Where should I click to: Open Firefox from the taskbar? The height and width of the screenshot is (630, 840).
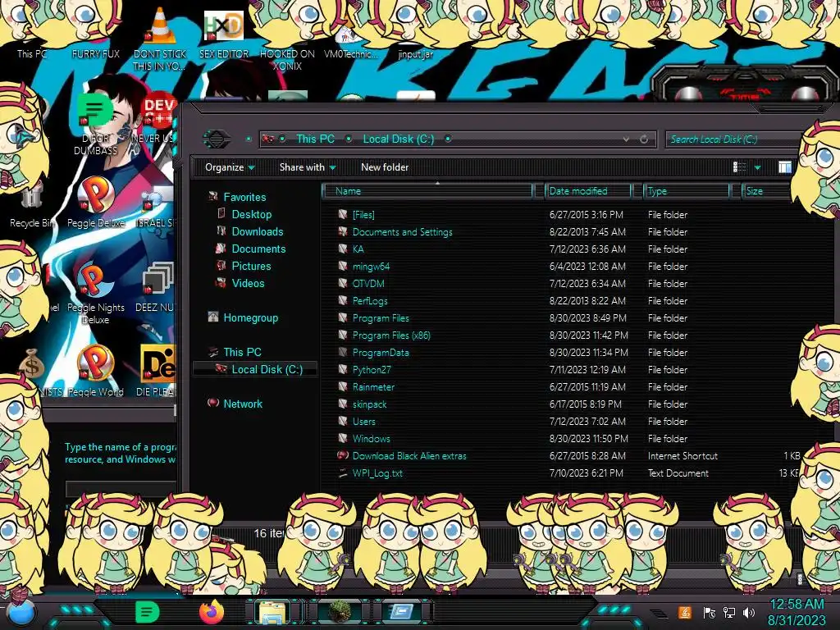[x=211, y=612]
